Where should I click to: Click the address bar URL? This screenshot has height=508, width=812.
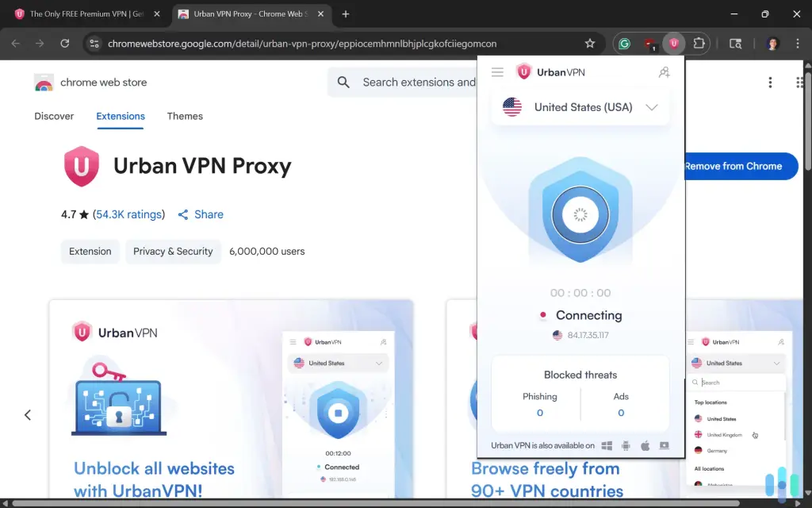pyautogui.click(x=302, y=44)
